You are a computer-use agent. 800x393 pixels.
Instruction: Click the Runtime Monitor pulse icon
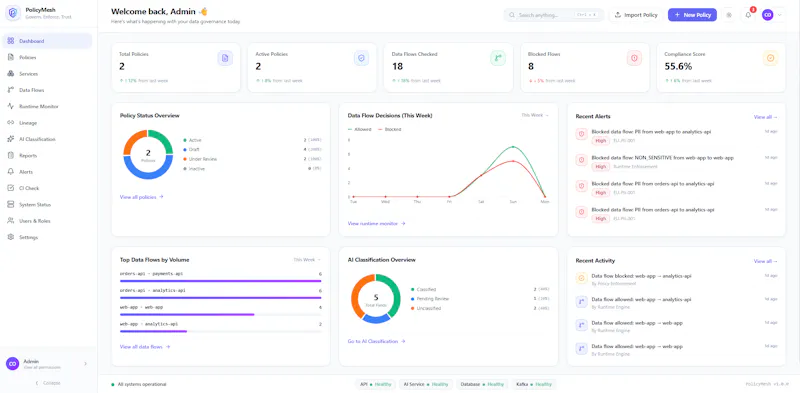(x=11, y=106)
